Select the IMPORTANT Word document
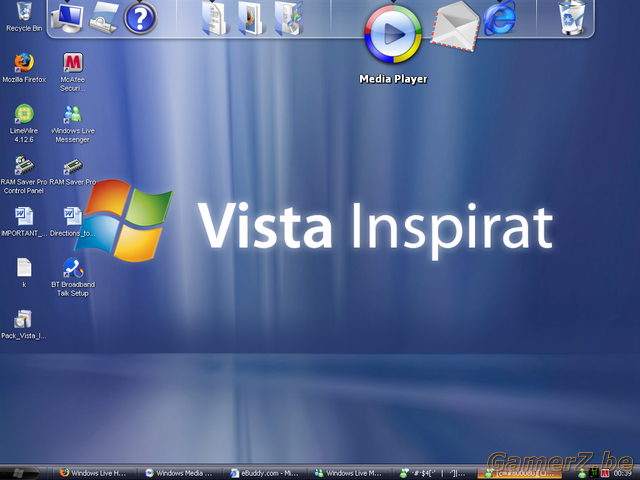 pos(24,222)
